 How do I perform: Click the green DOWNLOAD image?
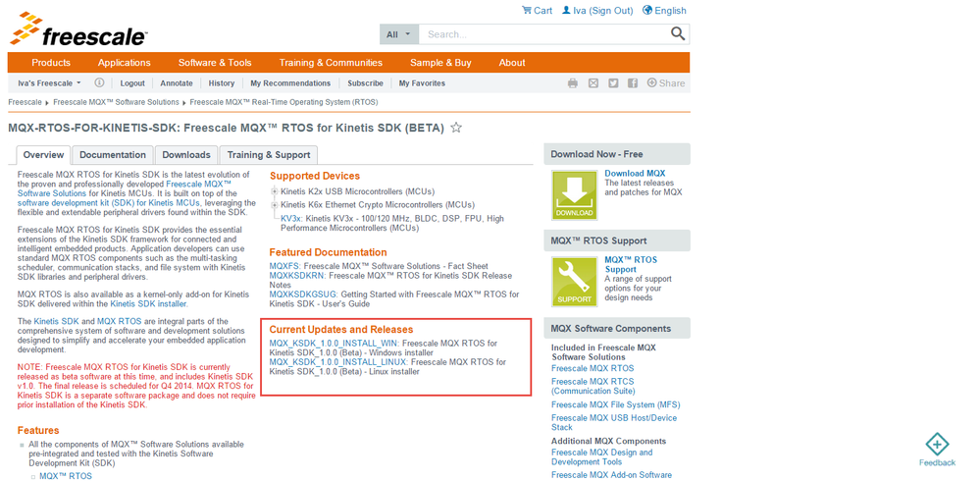click(574, 195)
